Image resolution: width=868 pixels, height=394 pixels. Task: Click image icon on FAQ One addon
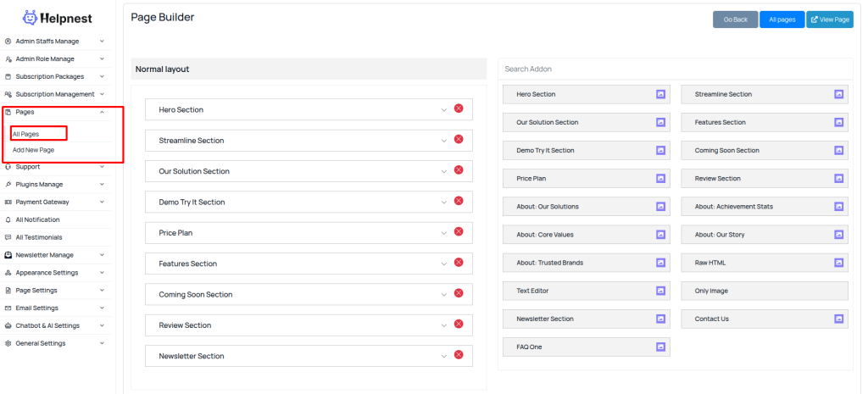[x=660, y=347]
